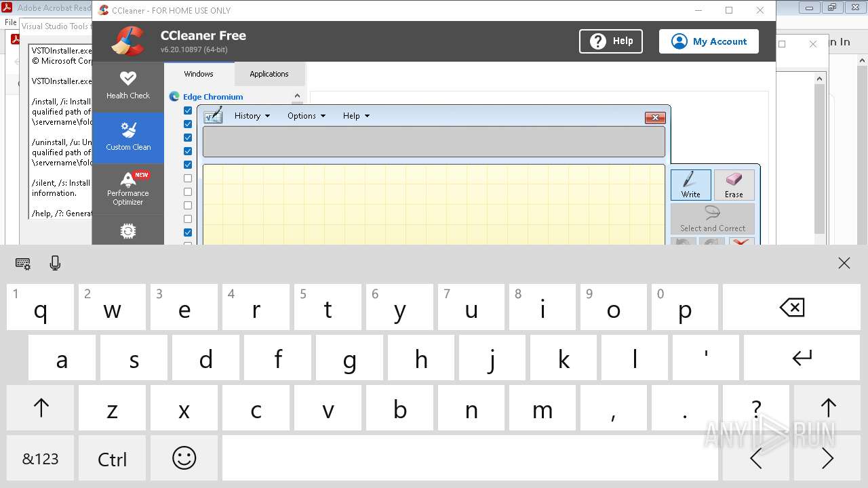Close the Math Input Panel with red X
Screen dimensions: 868x488
pyautogui.click(x=654, y=117)
